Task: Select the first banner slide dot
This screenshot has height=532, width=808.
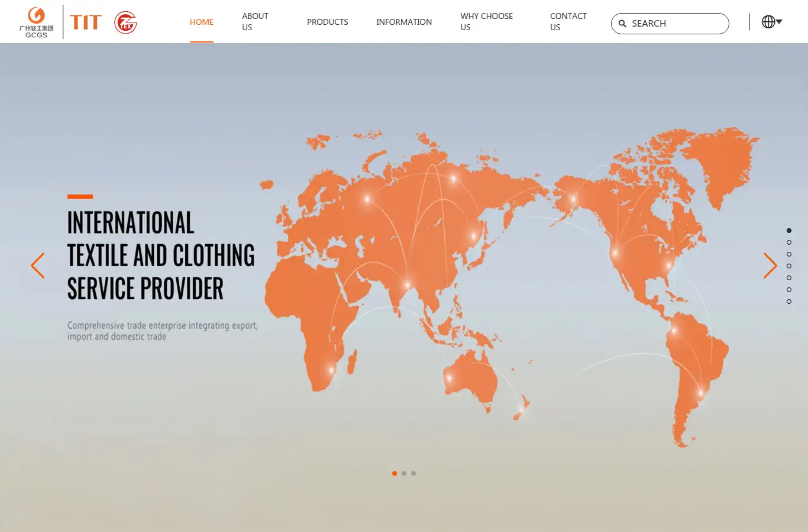Action: pos(395,473)
